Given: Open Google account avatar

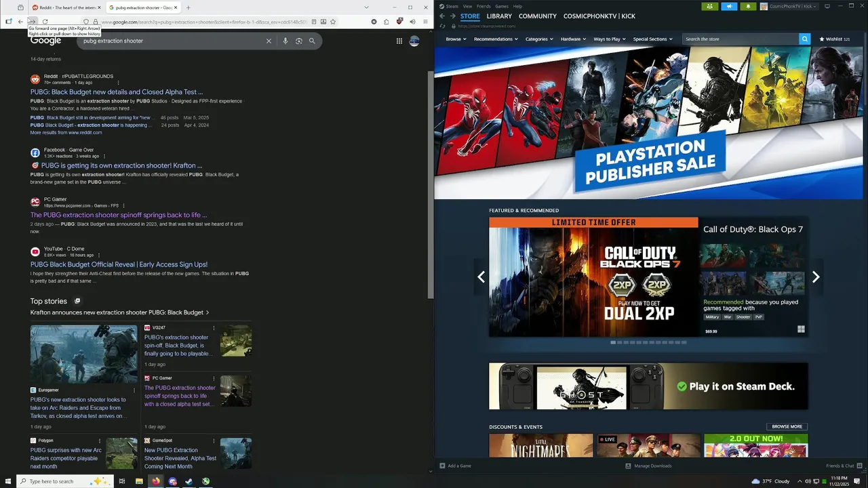Looking at the screenshot, I should point(414,41).
